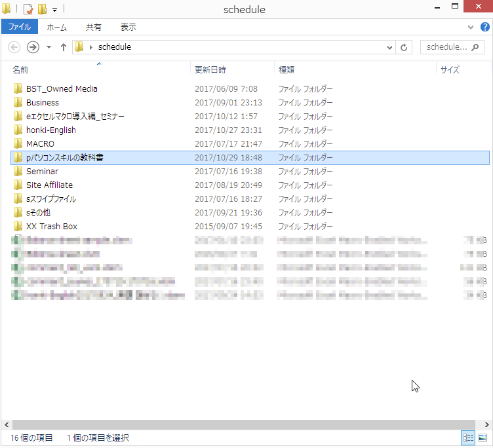Click the Refresh button in address bar
Image resolution: width=493 pixels, height=448 pixels.
(x=404, y=47)
